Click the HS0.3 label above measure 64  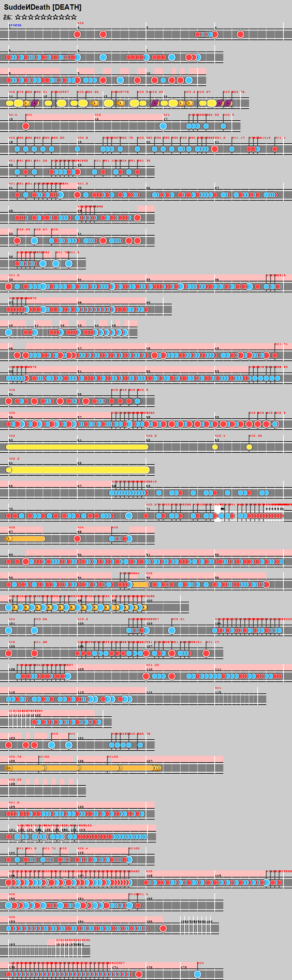coord(14,459)
